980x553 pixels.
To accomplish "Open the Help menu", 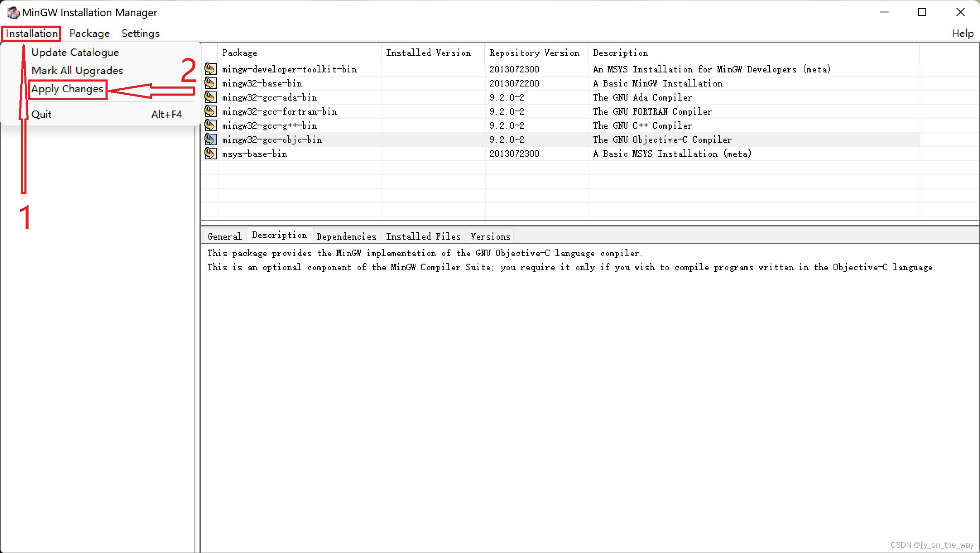I will click(962, 33).
